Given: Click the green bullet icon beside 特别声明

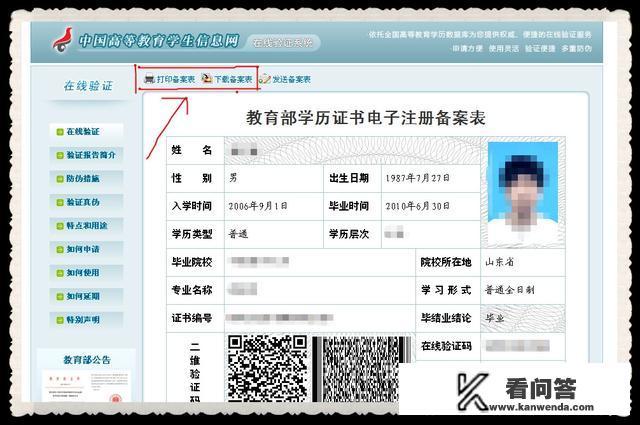Looking at the screenshot, I should pyautogui.click(x=60, y=320).
